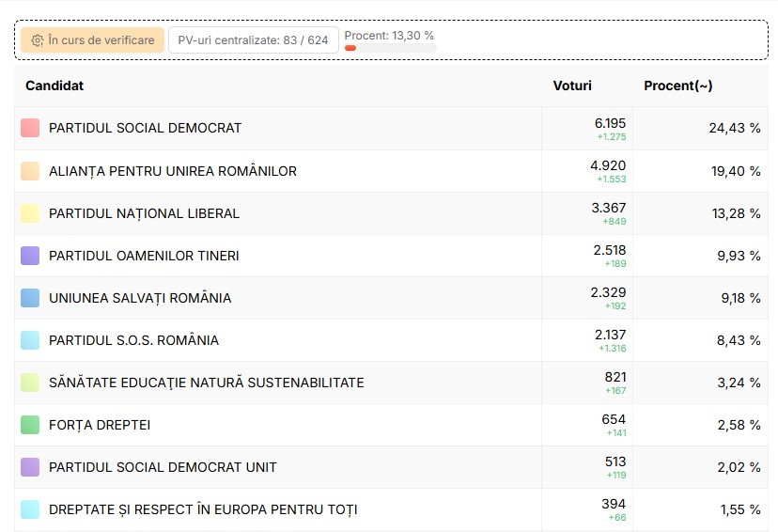Click the purple swatch for Partidul Oamenilor Tineri

(x=30, y=256)
